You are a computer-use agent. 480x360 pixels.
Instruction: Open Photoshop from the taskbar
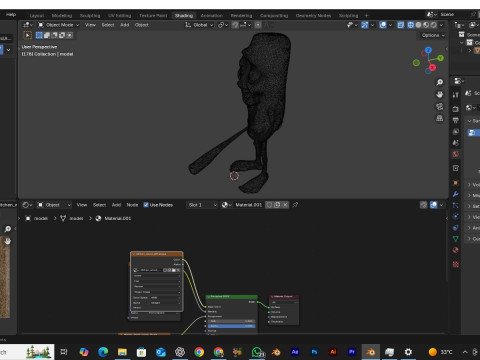coord(314,352)
